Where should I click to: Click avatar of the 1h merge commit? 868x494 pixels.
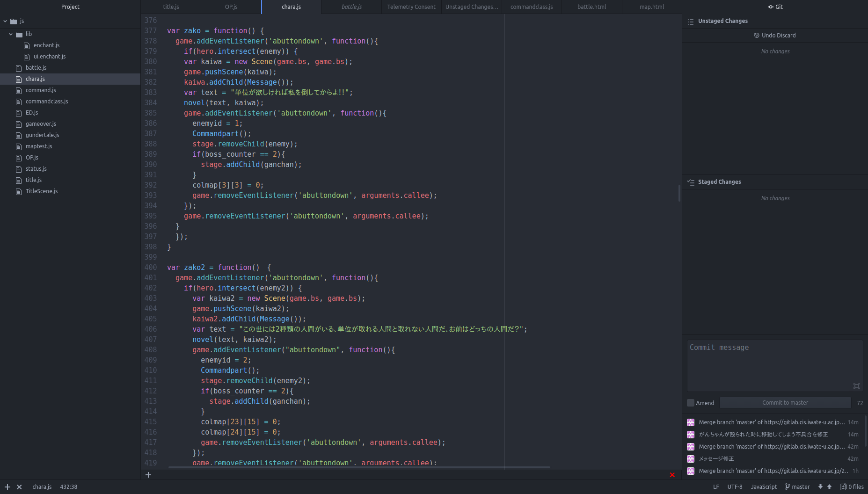[691, 471]
